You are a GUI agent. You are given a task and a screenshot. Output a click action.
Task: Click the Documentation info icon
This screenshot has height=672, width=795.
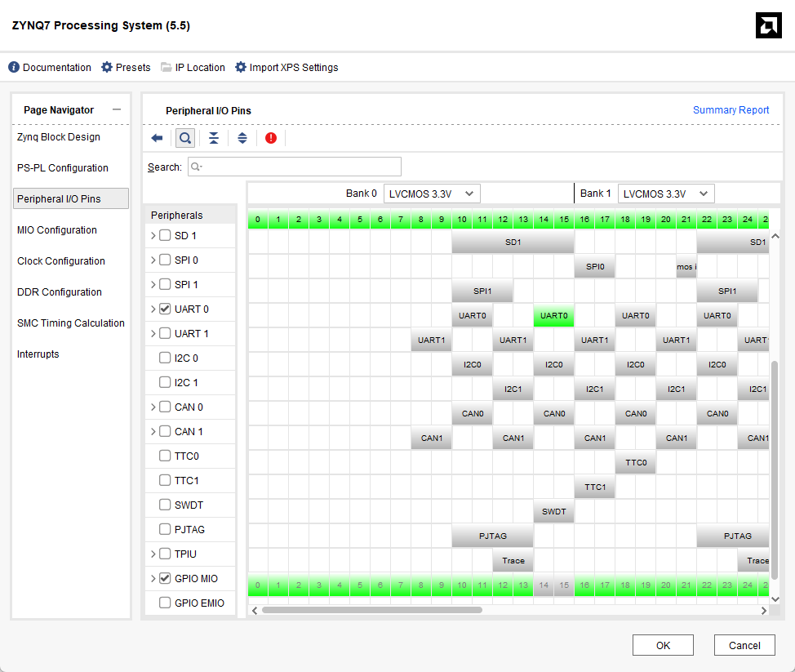tap(14, 67)
